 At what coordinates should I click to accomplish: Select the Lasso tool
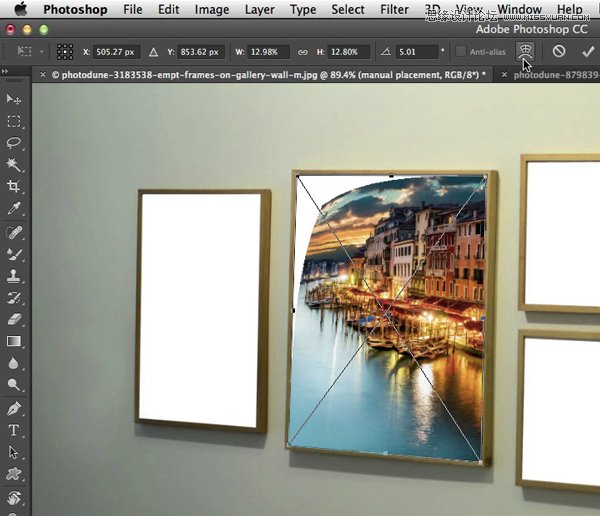coord(14,143)
